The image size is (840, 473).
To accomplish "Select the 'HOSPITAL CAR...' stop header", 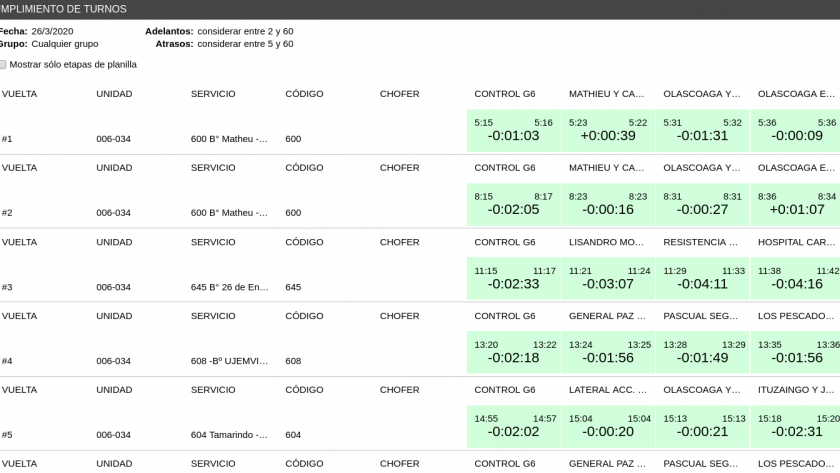I will tap(796, 242).
